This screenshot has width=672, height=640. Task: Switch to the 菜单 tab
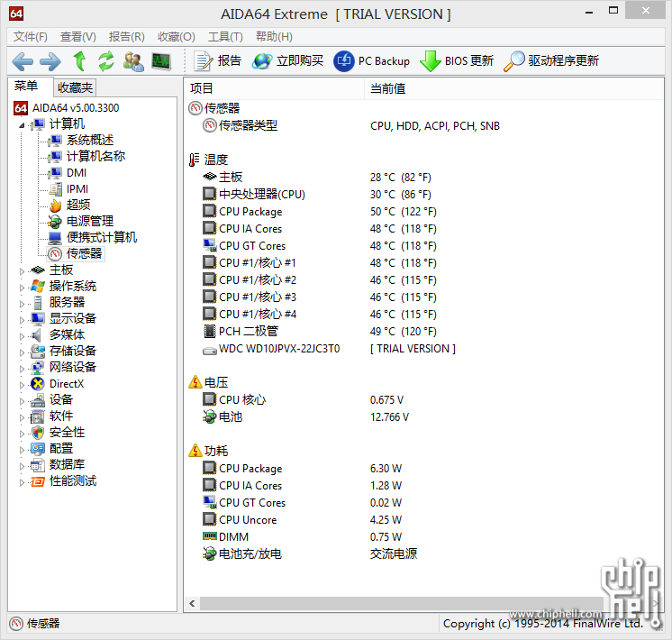[x=26, y=87]
